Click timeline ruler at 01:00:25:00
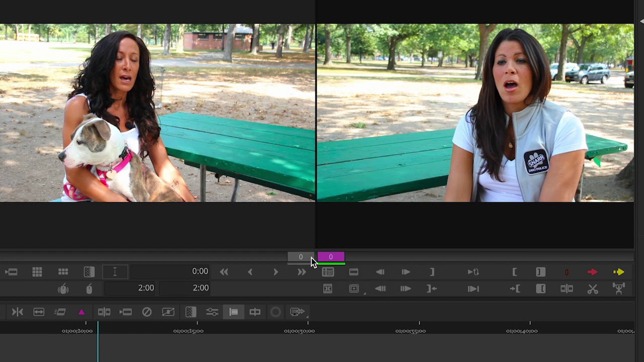Viewport: 644px width, 362px height. [188, 331]
